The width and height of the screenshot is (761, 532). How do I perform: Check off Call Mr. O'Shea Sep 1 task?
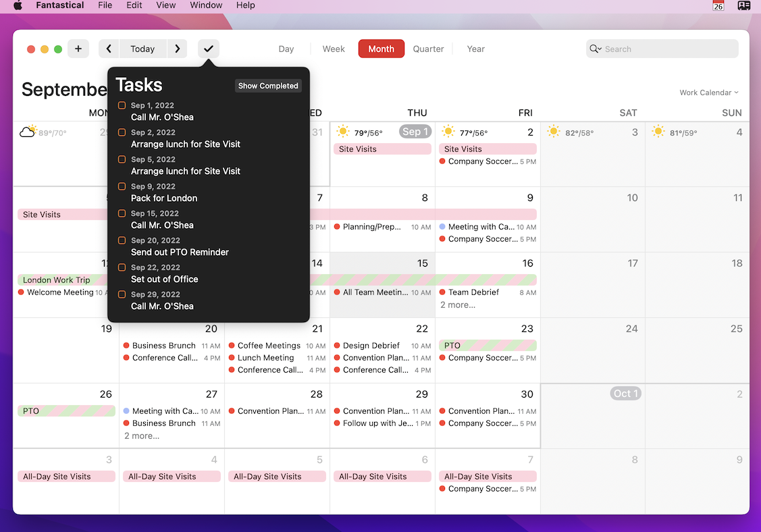(122, 105)
